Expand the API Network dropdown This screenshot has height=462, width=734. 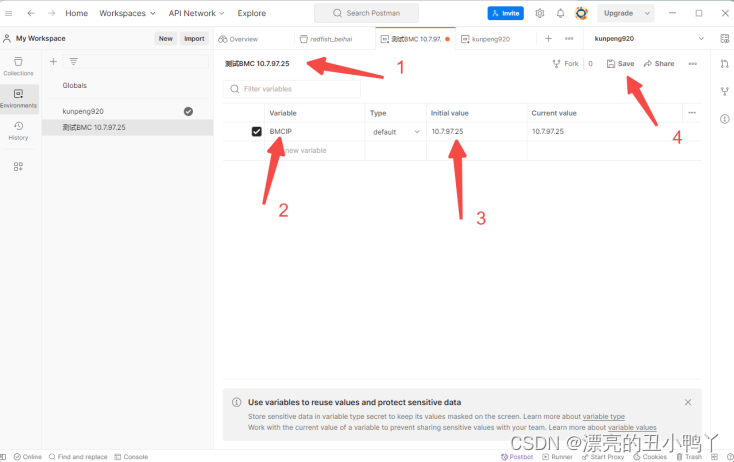click(x=197, y=13)
